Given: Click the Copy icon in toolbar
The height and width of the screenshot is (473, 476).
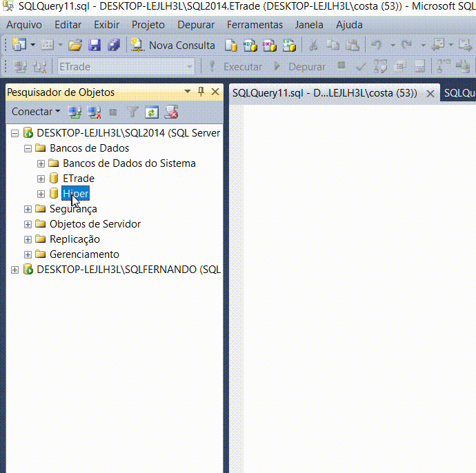Looking at the screenshot, I should 333,46.
